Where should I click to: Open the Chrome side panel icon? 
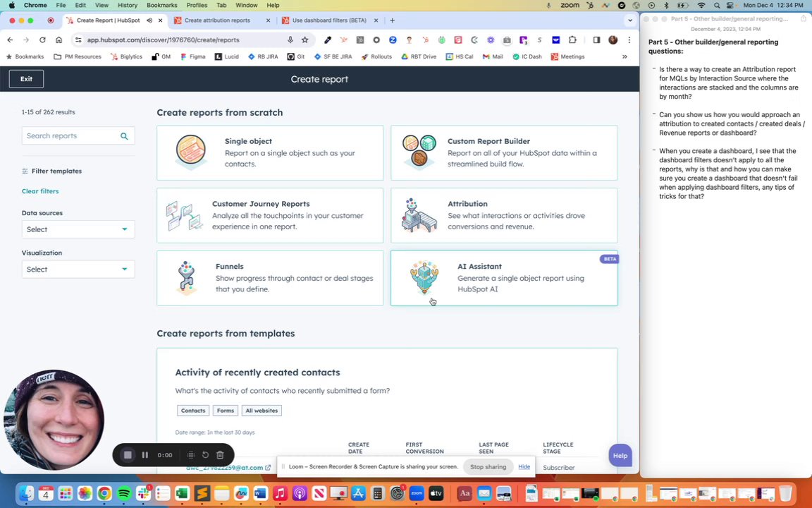[x=596, y=40]
